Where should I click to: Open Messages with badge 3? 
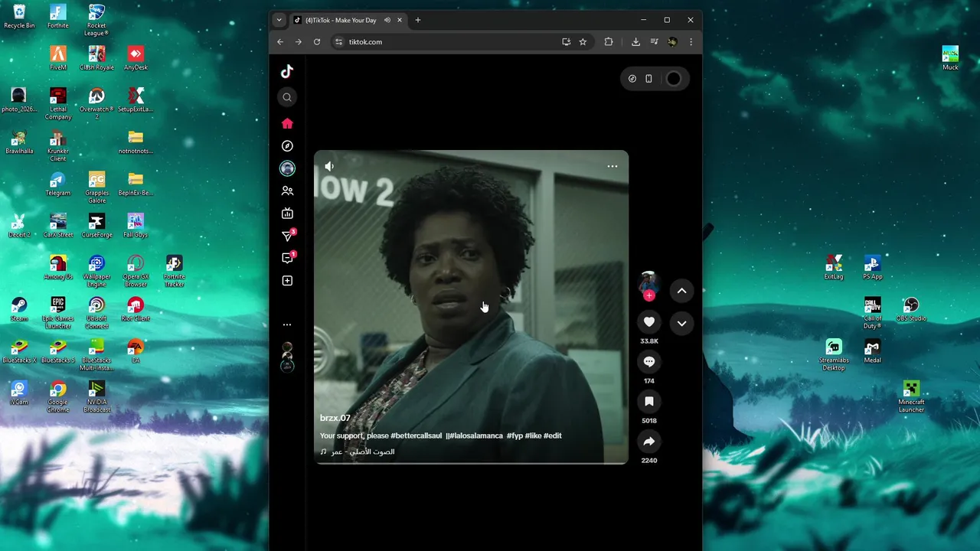(x=288, y=236)
